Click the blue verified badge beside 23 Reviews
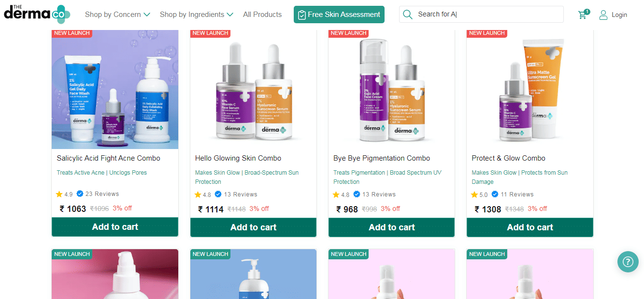644x299 pixels. (x=79, y=194)
